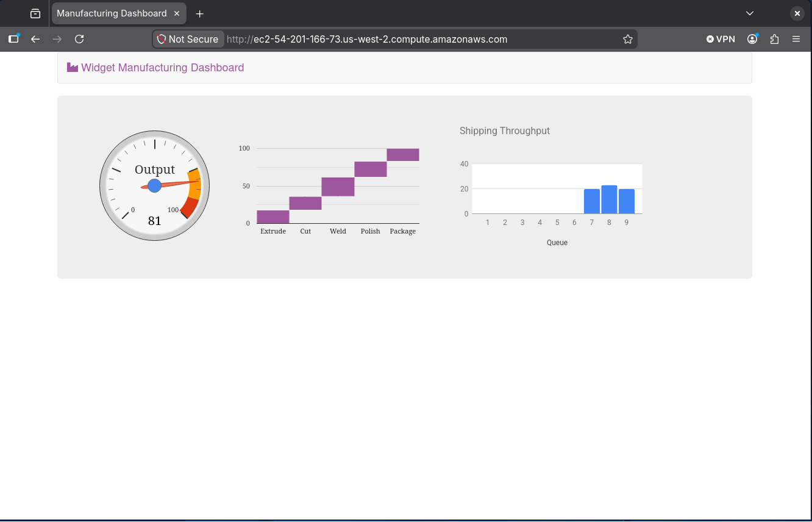The width and height of the screenshot is (812, 522).
Task: Add a new tab with plus button
Action: (x=199, y=13)
